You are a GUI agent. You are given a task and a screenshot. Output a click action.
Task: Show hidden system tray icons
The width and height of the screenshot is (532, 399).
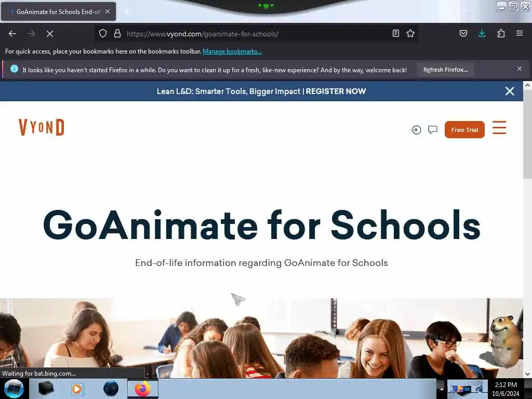[x=442, y=389]
